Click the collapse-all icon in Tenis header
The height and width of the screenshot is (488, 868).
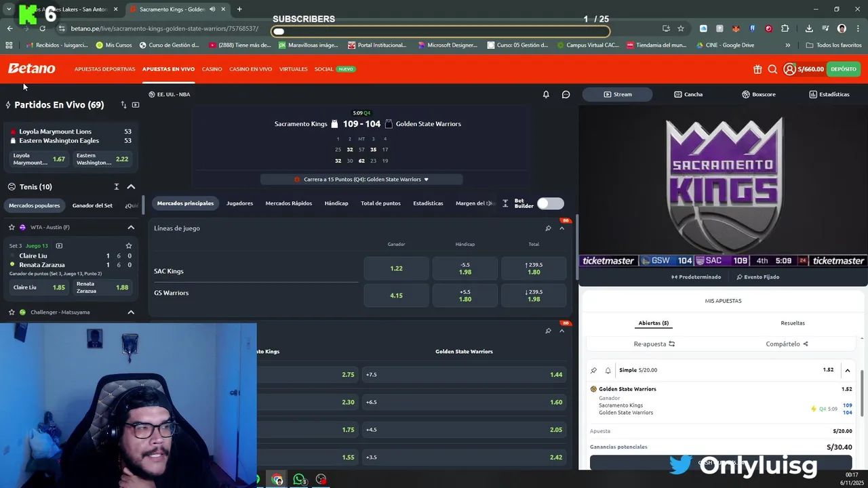coord(117,187)
